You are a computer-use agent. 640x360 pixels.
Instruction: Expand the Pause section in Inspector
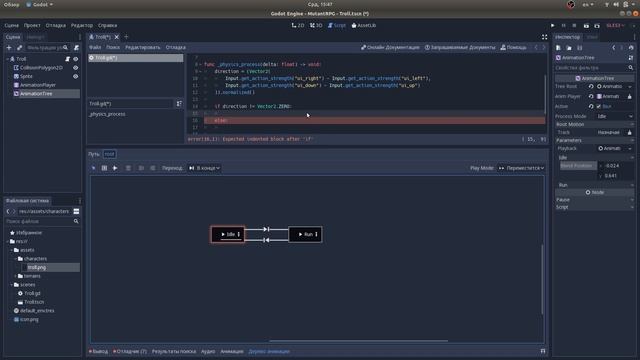click(x=595, y=200)
